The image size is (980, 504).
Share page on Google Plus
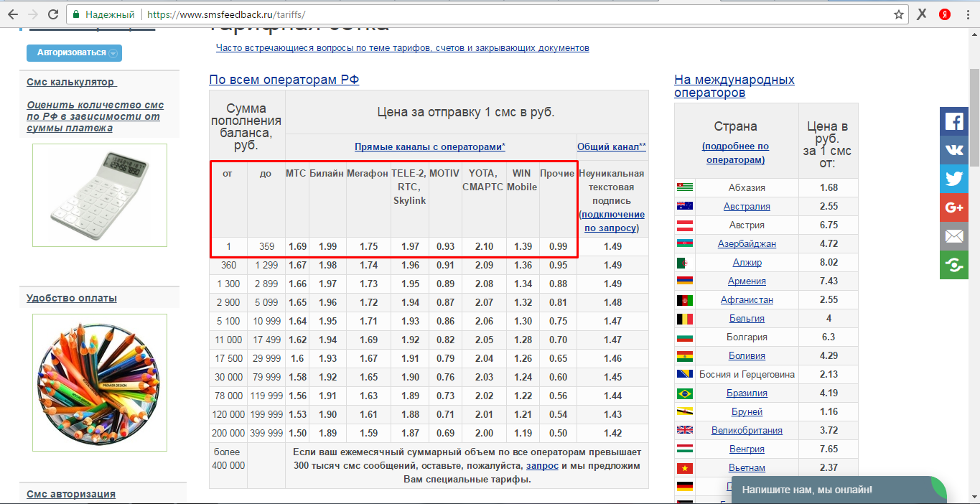point(954,208)
